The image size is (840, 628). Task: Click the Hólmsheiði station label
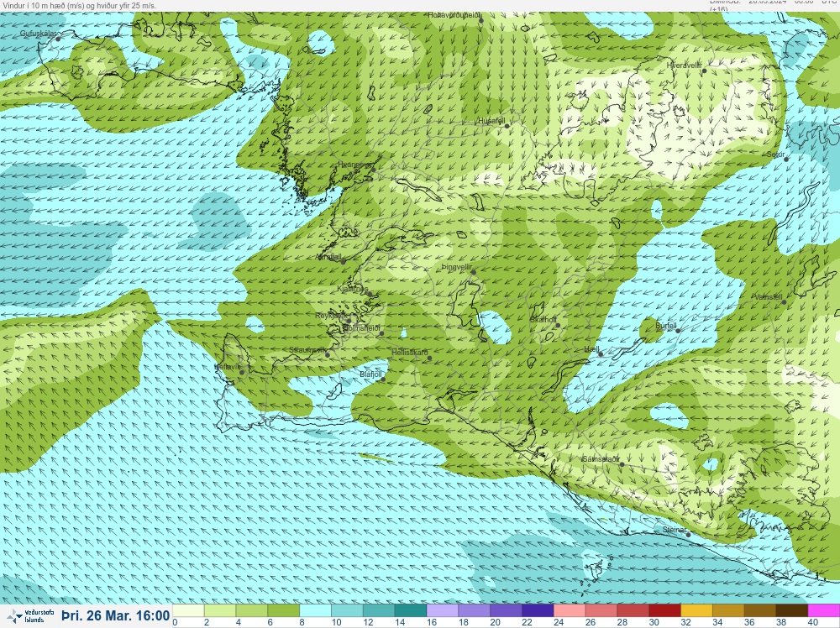tap(361, 327)
